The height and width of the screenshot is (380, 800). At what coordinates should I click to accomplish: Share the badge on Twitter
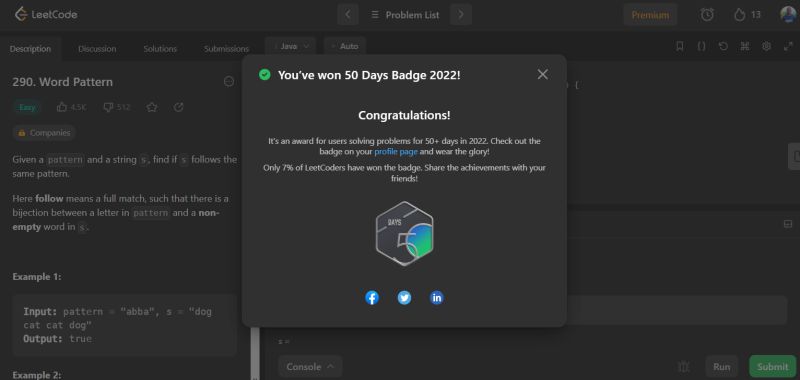click(404, 297)
